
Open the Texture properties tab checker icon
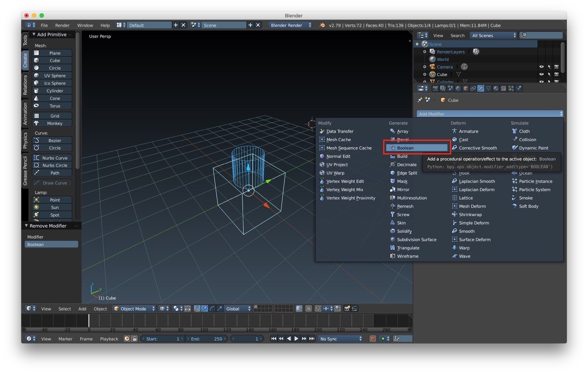click(503, 88)
